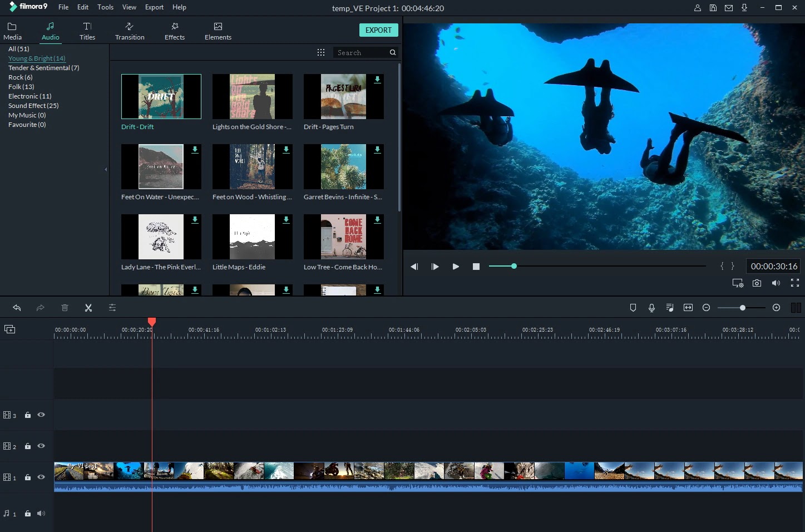
Task: Select the Little Maps - Eddie thumbnail
Action: click(x=252, y=237)
